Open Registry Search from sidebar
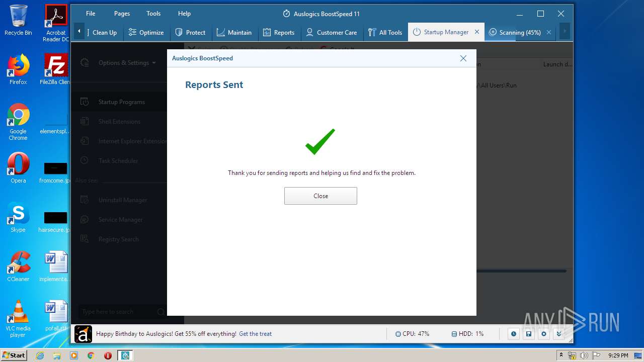The height and width of the screenshot is (362, 644). [x=119, y=239]
